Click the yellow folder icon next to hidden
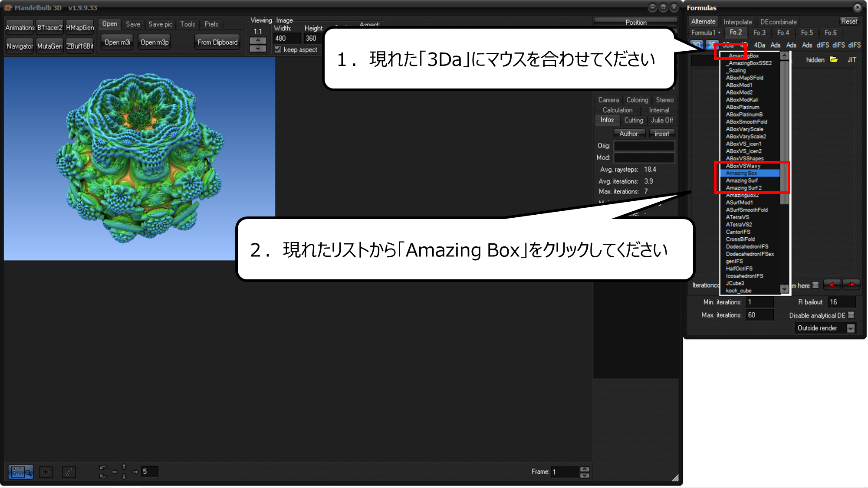868x488 pixels. pyautogui.click(x=834, y=60)
